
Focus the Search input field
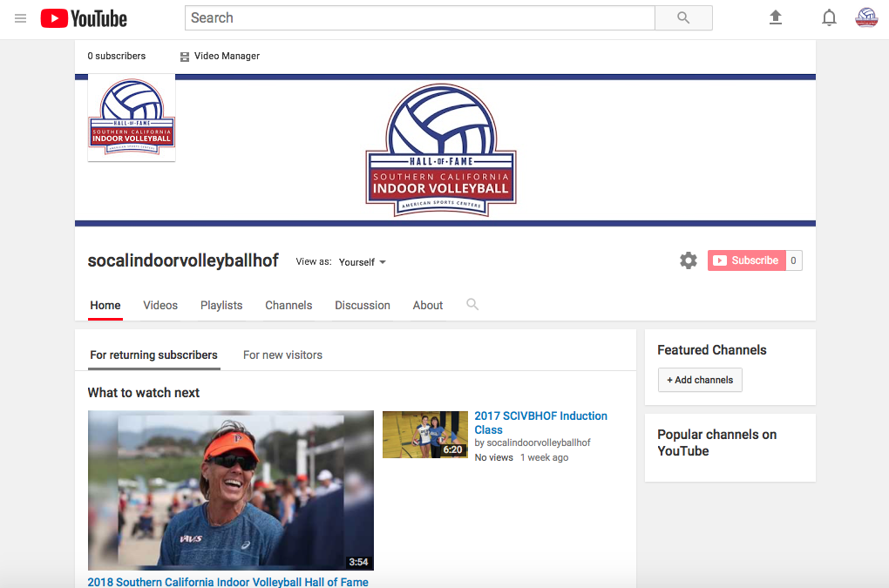pos(420,18)
